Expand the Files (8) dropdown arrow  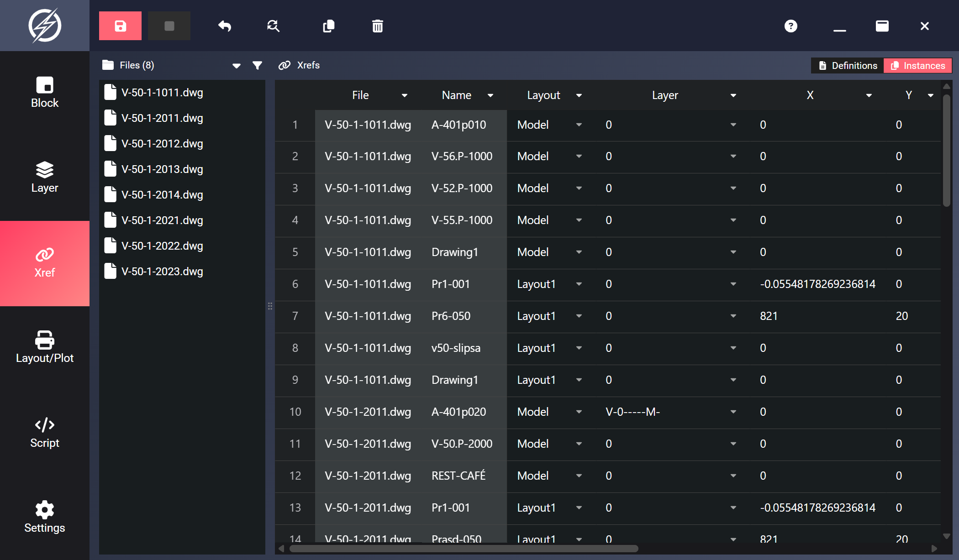click(x=237, y=66)
